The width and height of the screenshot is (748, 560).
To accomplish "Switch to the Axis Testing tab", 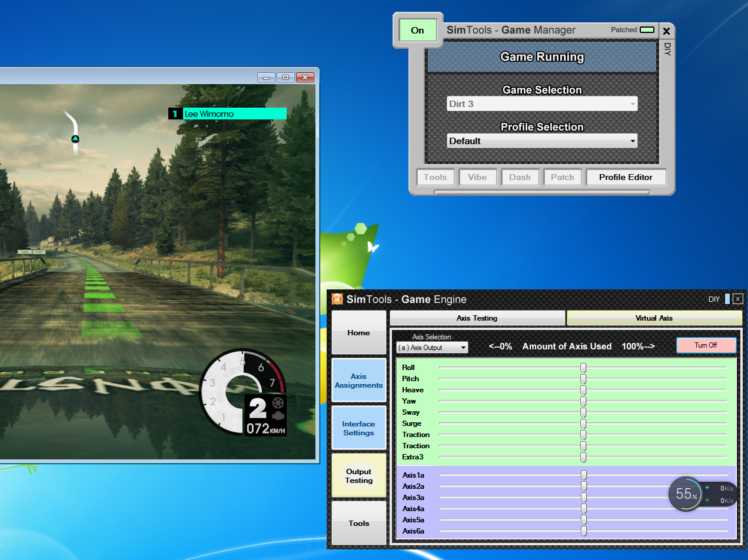I will tap(477, 318).
